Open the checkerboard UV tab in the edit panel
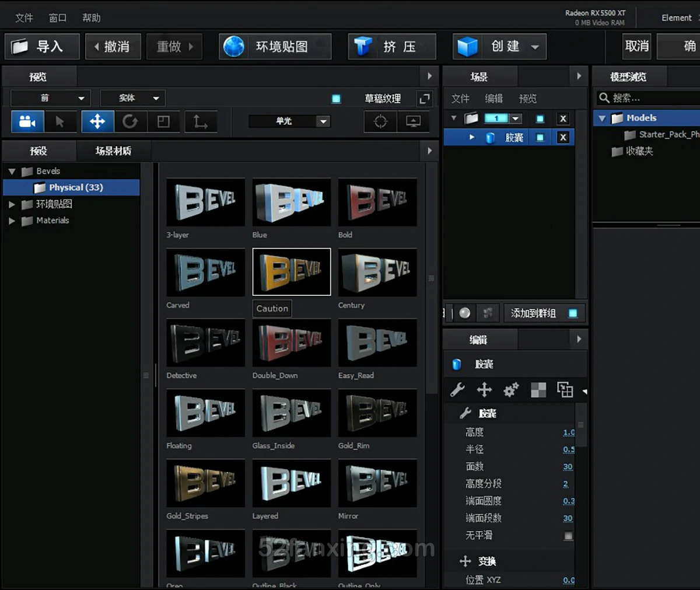The width and height of the screenshot is (700, 590). click(x=538, y=389)
